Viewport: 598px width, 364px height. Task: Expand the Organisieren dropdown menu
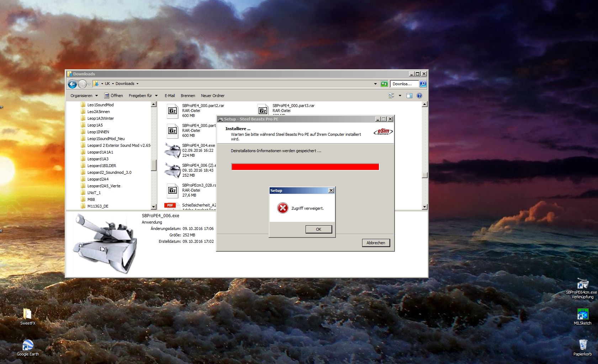click(84, 96)
